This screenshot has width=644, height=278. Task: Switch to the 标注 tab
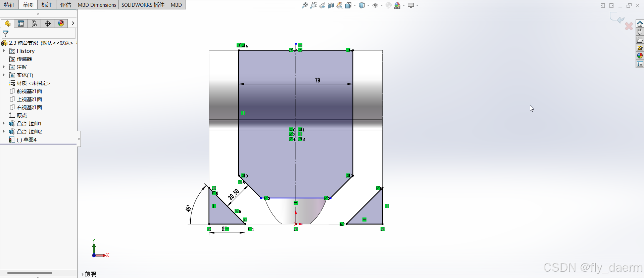(47, 5)
